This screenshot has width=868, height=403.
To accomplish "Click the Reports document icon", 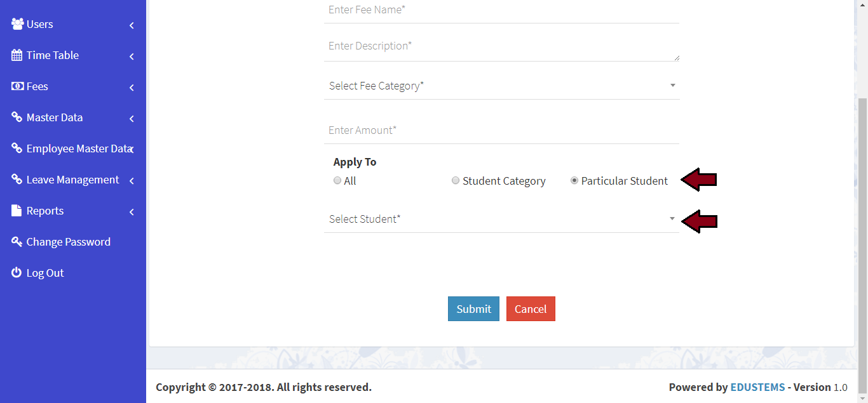I will coord(17,211).
